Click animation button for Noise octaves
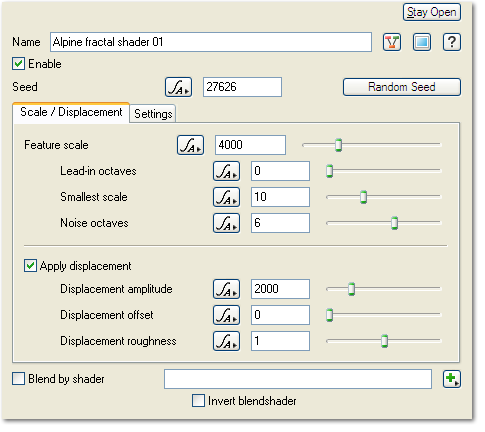485x432 pixels. (x=226, y=223)
